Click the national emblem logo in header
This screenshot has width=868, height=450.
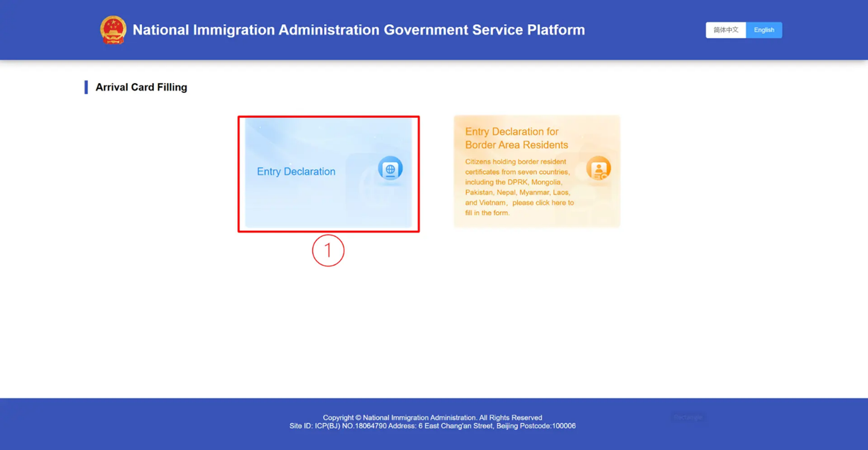click(x=113, y=30)
